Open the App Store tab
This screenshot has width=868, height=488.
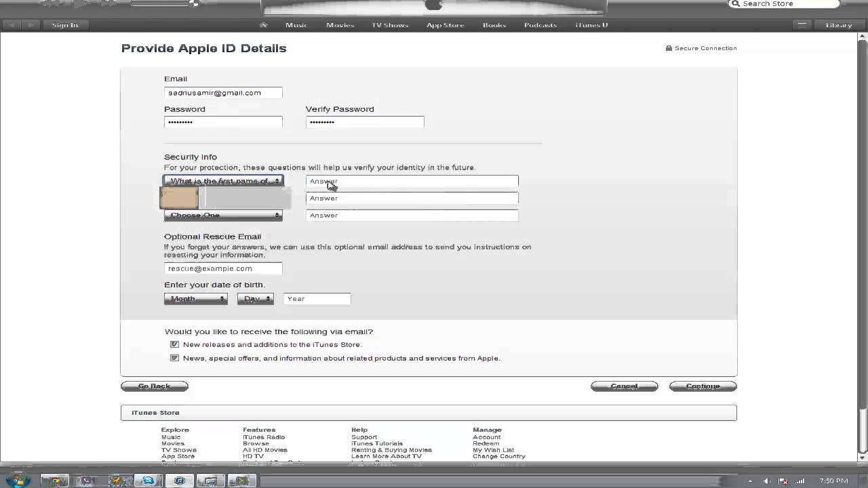pyautogui.click(x=445, y=25)
